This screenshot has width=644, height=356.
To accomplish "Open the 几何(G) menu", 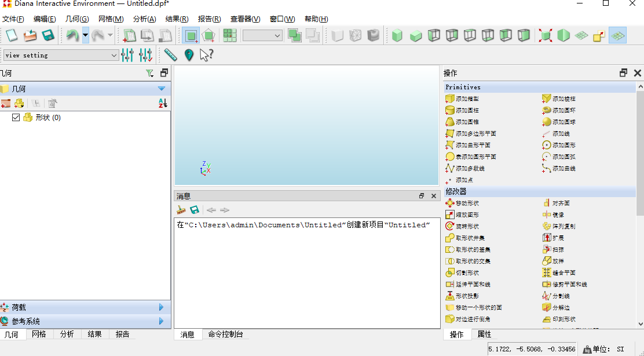I will click(x=77, y=19).
